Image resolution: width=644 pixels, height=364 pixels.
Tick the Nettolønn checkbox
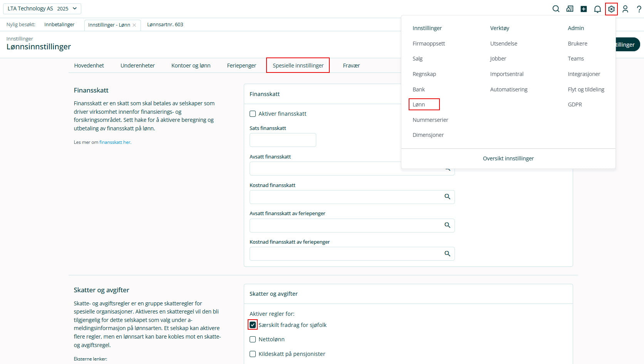click(x=253, y=339)
